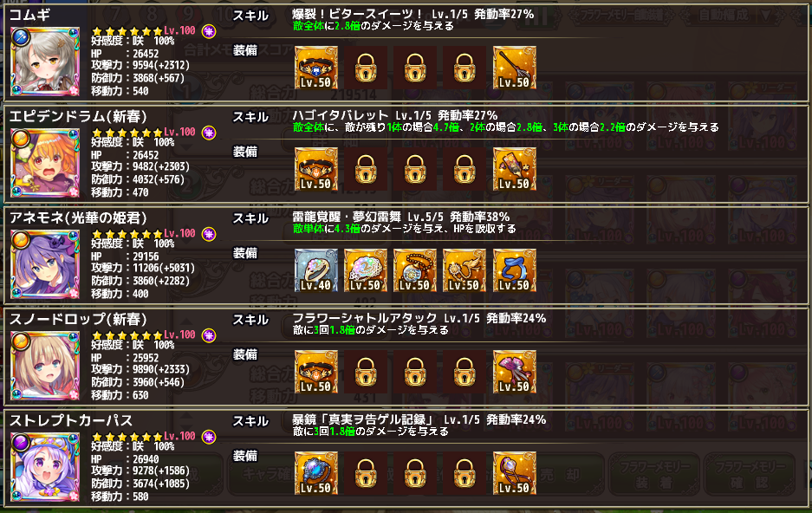Click purple flower badge beside コムギ's level
The height and width of the screenshot is (513, 812).
point(209,31)
